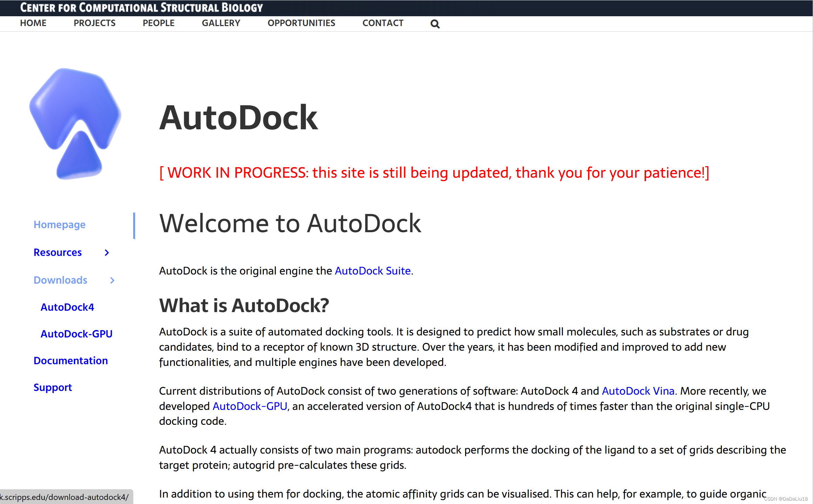Viewport: 813px width, 504px height.
Task: Click the Center for Computational Structural Biology header
Action: pos(141,7)
